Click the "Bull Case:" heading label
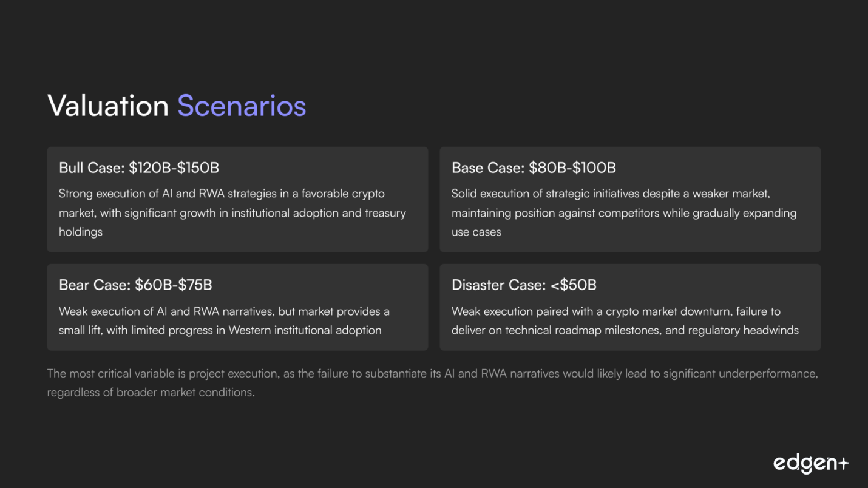Screen dimensions: 868x488 (x=92, y=168)
